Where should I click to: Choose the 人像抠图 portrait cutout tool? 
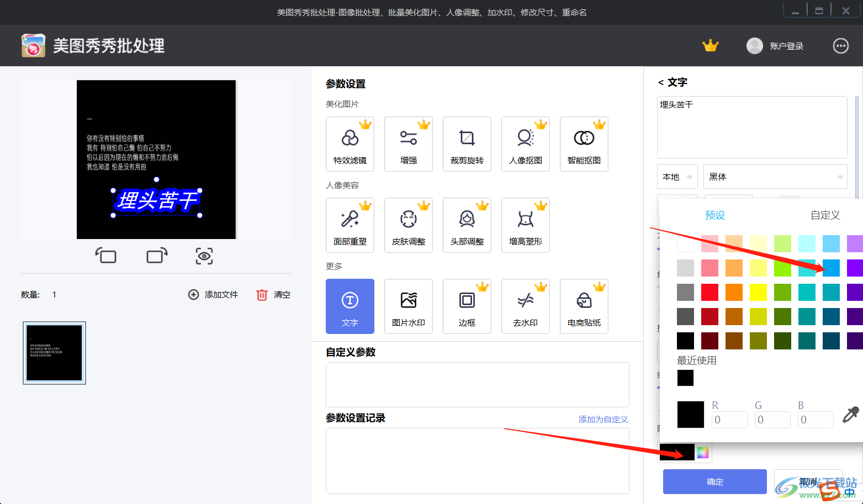(x=526, y=144)
